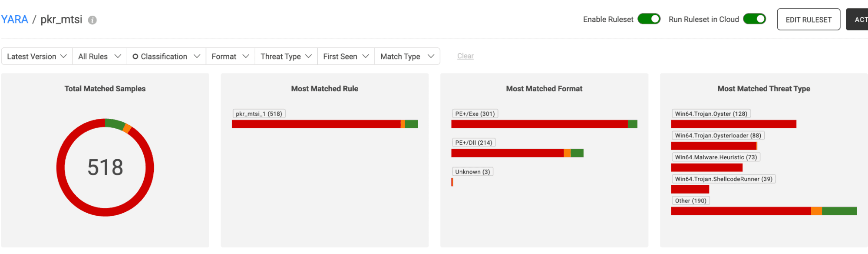Click the EDIT RULESET button
The height and width of the screenshot is (254, 868).
point(808,20)
